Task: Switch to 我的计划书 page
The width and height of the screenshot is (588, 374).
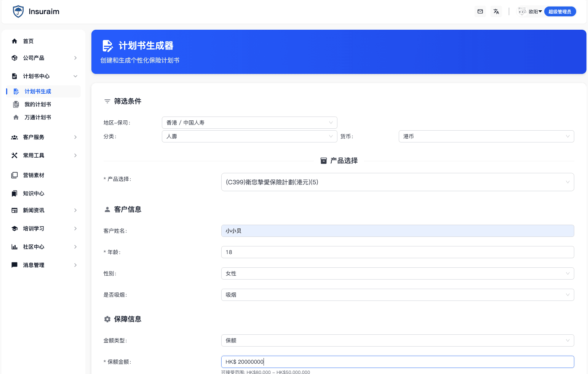Action: 37,104
